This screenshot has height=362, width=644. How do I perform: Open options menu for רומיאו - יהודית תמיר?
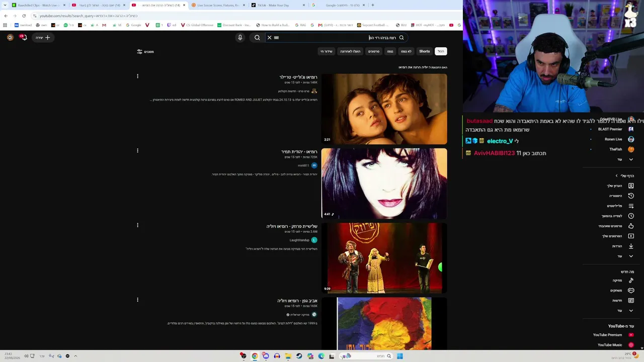coord(137,150)
